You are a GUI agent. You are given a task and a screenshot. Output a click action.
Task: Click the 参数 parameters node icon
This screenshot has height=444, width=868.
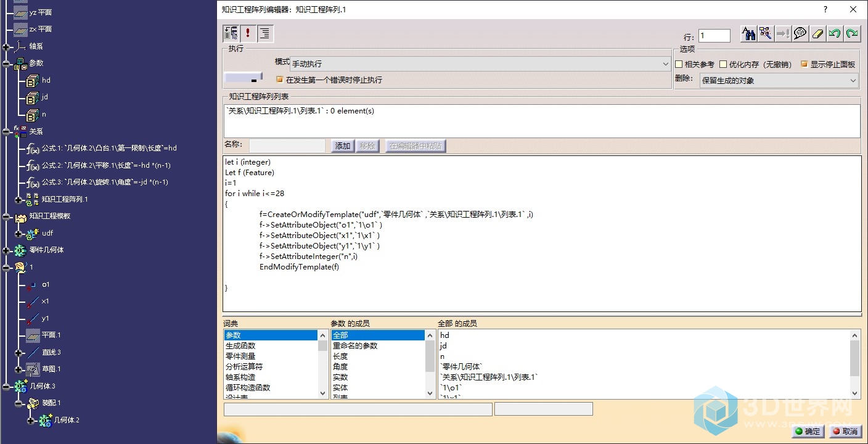(x=20, y=64)
